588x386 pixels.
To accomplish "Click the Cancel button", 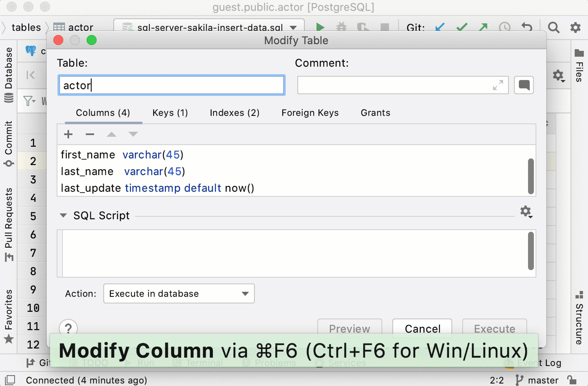I will [x=422, y=328].
